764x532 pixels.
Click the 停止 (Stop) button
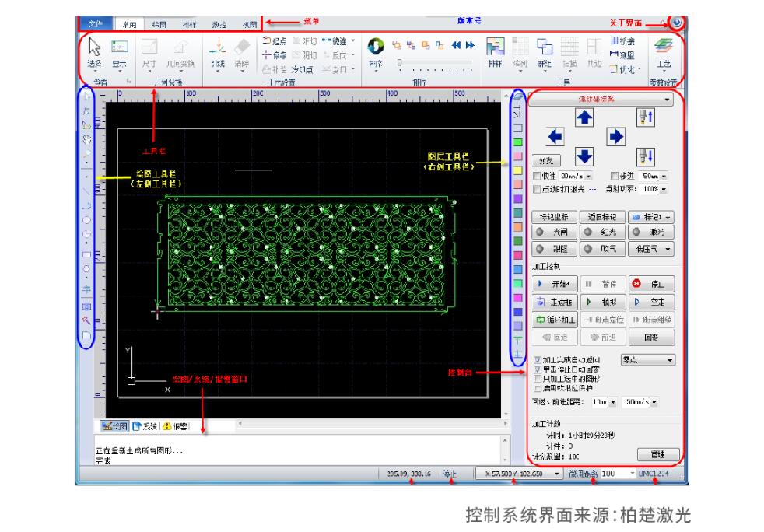click(650, 284)
